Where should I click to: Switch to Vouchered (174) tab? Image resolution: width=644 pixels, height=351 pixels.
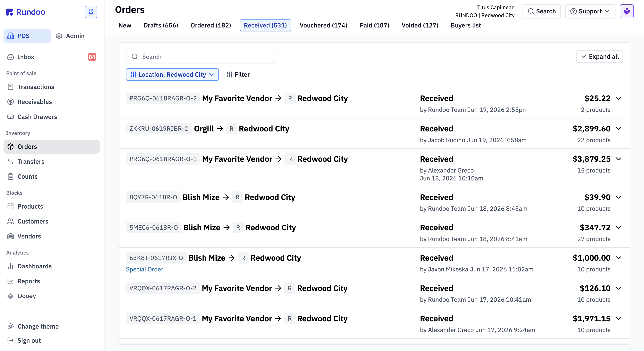tap(323, 25)
